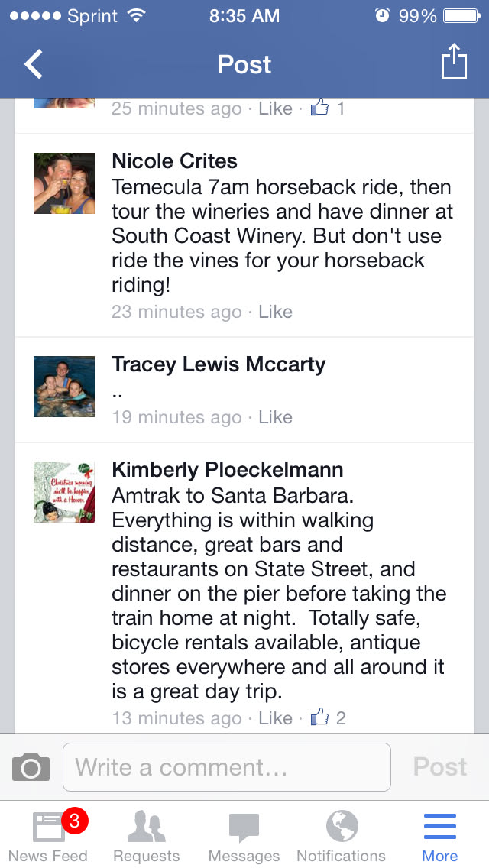Image resolution: width=489 pixels, height=868 pixels.
Task: Like Nicole Crites' comment
Action: click(275, 312)
